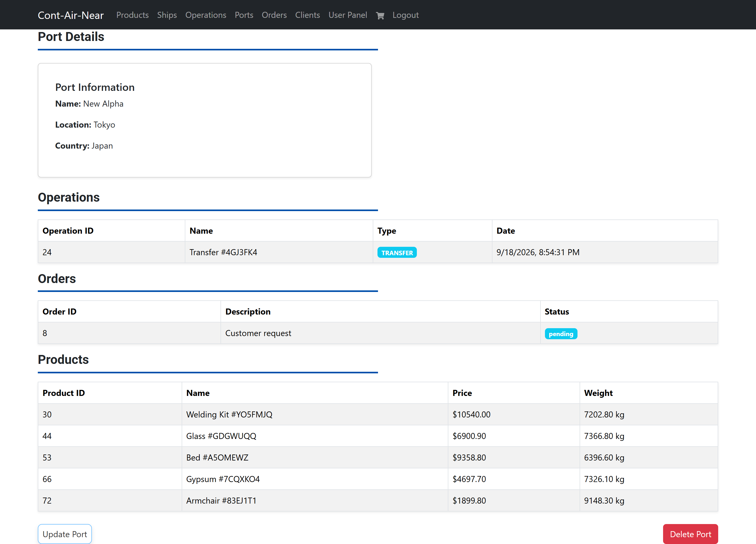The width and height of the screenshot is (756, 544).
Task: Select operation name Transfer #4GJ3FK4
Action: [223, 252]
